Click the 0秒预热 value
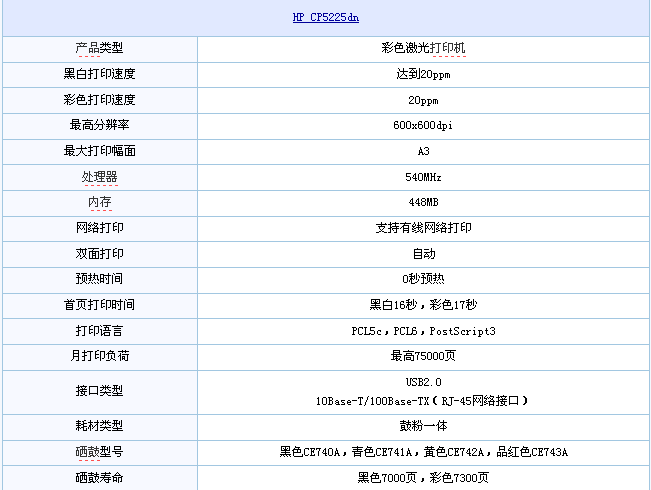Screen dimensions: 651x490 pyautogui.click(x=423, y=279)
